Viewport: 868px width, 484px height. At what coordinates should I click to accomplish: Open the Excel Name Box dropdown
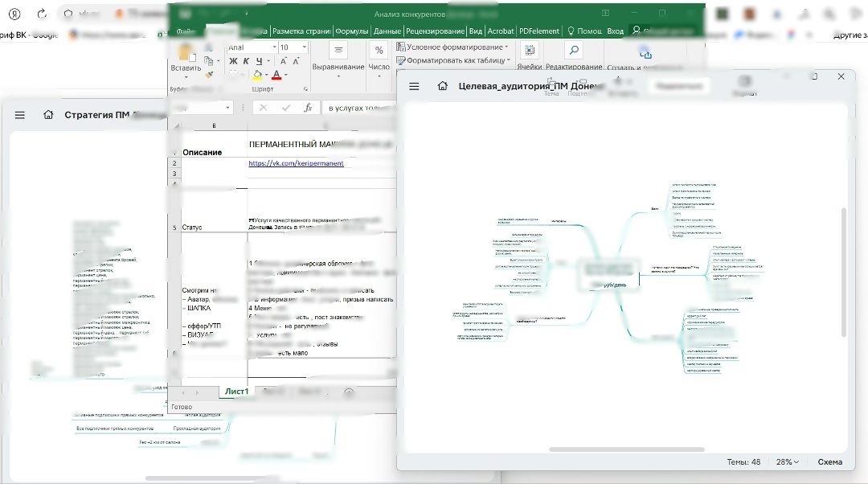click(x=227, y=108)
